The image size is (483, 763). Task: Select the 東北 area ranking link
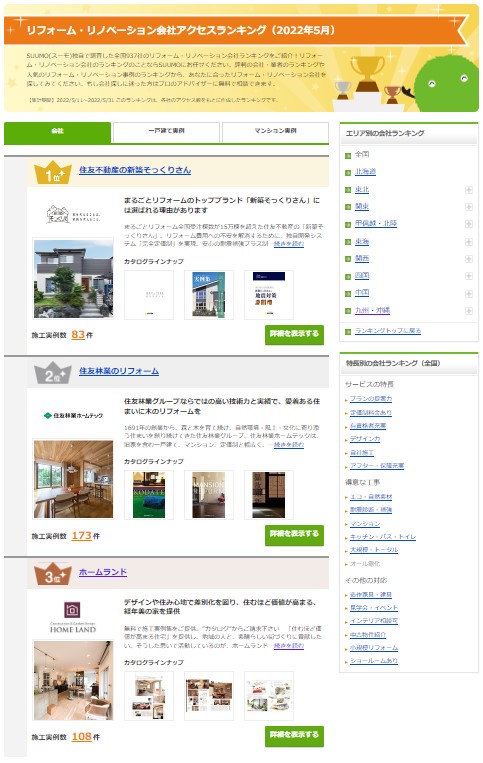pyautogui.click(x=362, y=189)
